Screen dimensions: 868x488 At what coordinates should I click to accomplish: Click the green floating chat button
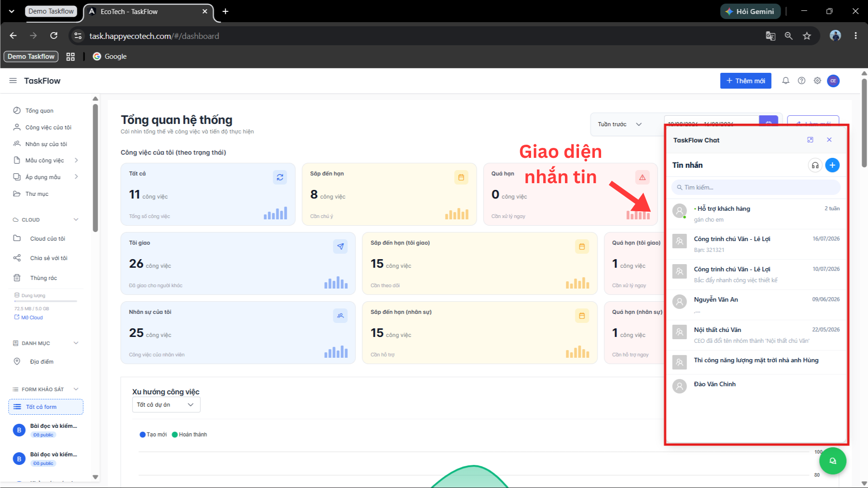[833, 461]
